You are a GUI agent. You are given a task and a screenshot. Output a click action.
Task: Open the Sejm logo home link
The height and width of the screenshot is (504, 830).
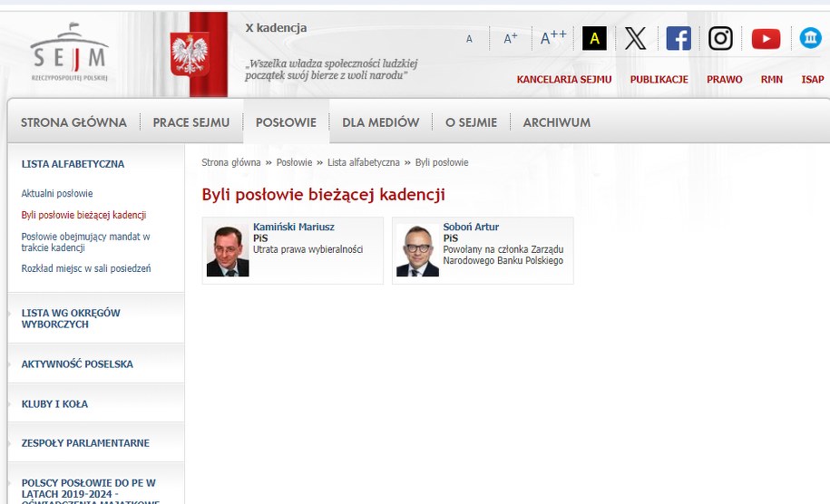tap(69, 52)
